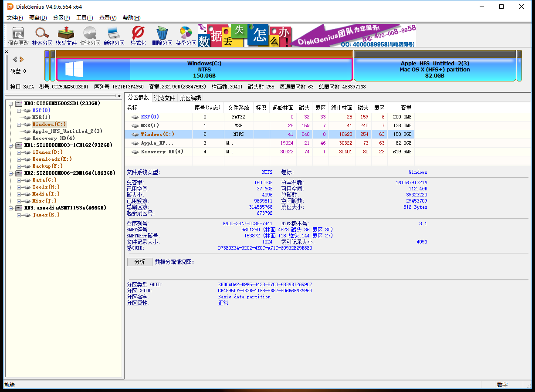The image size is (535, 392).
Task: Select Backup(F:) in the disk tree
Action: (47, 166)
